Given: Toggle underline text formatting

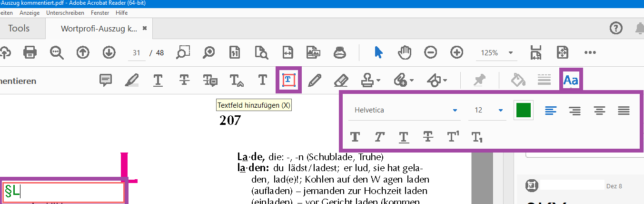Looking at the screenshot, I should (404, 137).
